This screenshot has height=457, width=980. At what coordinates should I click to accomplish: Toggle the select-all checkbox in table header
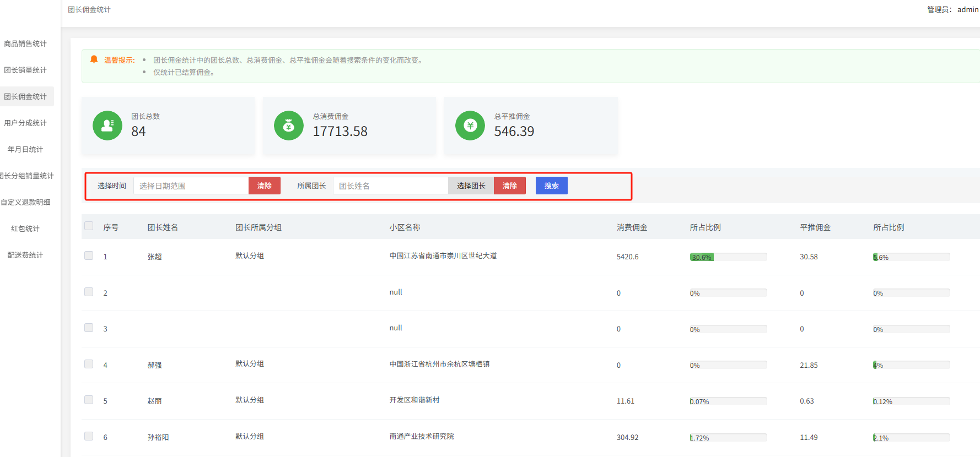tap(89, 226)
